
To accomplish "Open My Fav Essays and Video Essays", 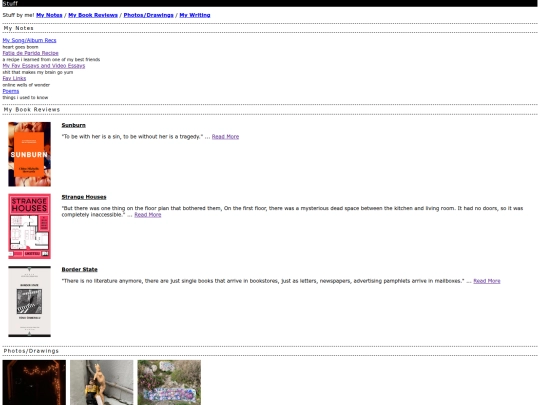I will (x=44, y=66).
